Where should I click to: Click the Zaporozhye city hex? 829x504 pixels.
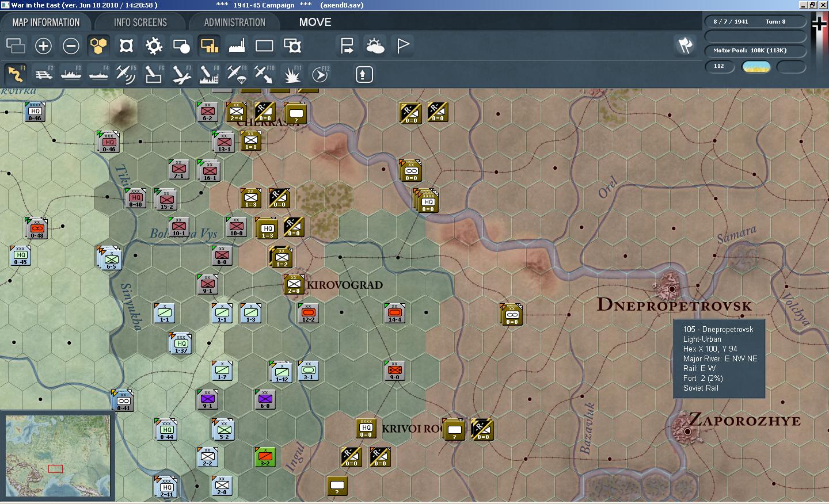coord(687,430)
